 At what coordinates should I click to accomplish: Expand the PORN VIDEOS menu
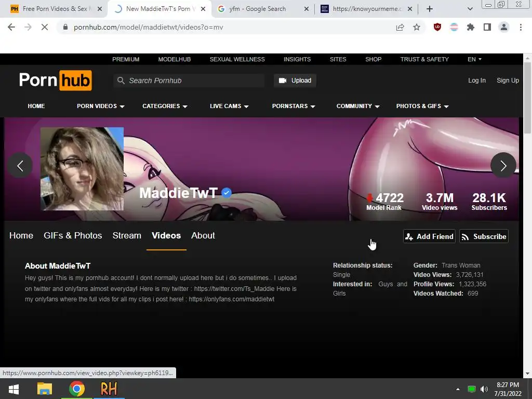[100, 106]
